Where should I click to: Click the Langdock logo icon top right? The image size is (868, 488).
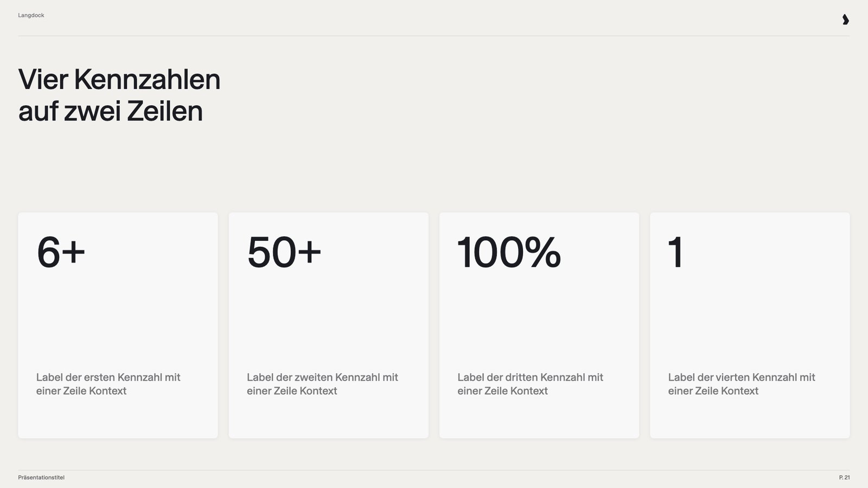pyautogui.click(x=845, y=20)
